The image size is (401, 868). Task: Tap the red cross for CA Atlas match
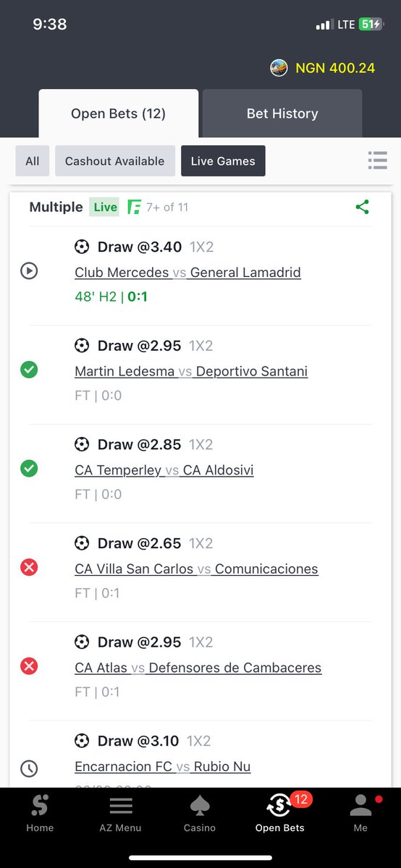(x=29, y=666)
